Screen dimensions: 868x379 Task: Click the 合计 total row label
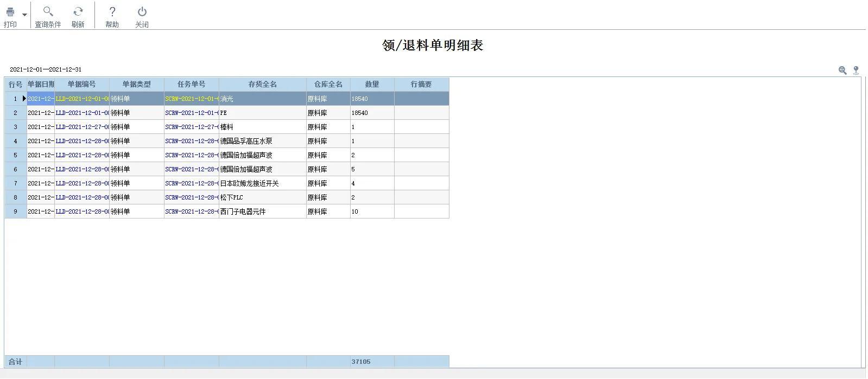click(x=16, y=362)
